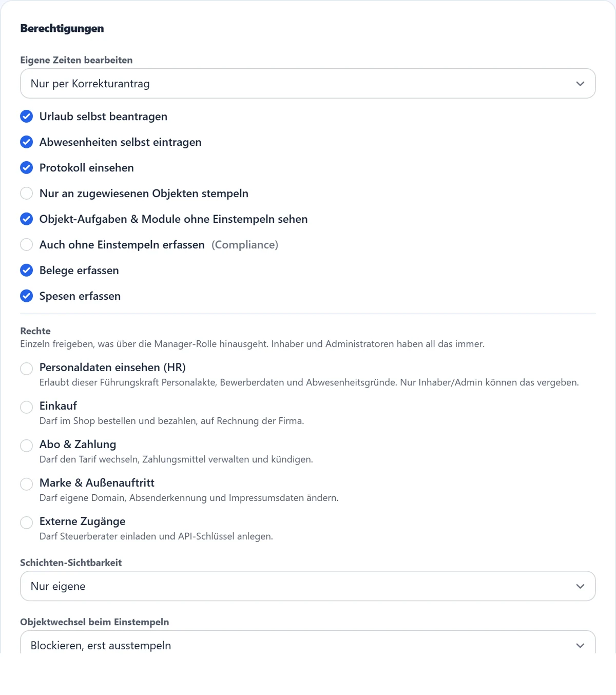Toggle Objekt-Aufgaben & Module ohne Einstempeln sehen

(27, 219)
